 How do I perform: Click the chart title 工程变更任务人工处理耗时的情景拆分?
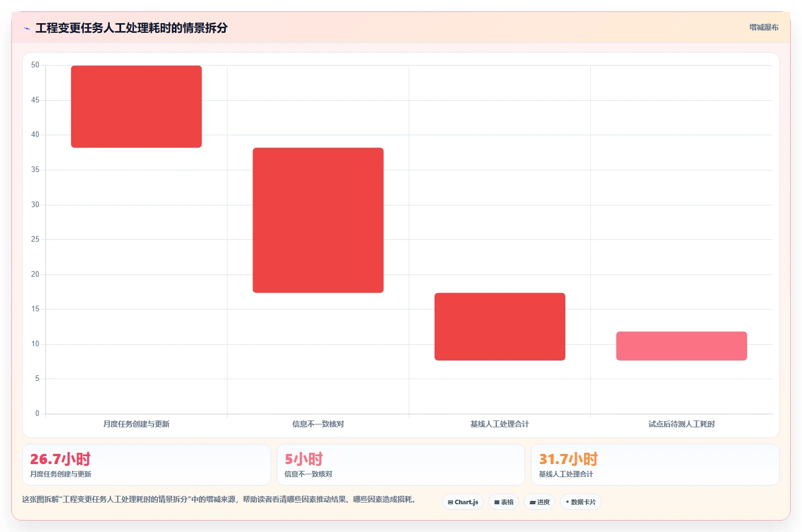(131, 28)
